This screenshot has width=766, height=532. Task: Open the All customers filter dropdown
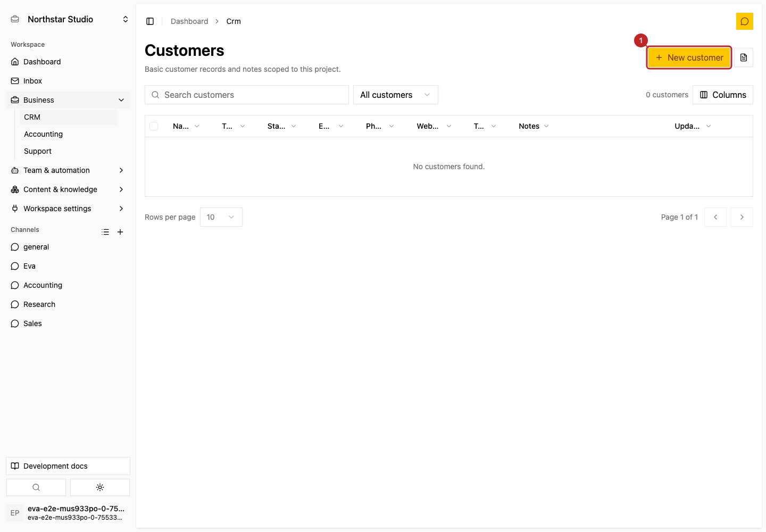396,95
